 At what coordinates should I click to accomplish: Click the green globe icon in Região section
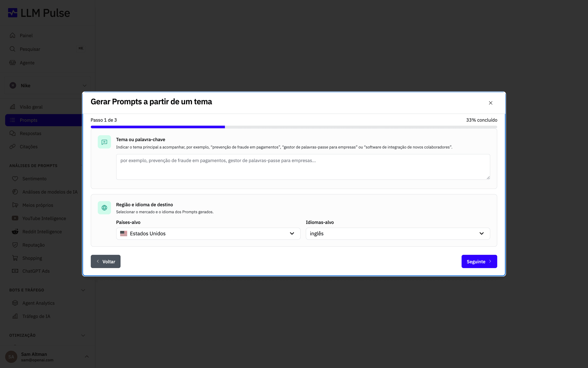104,208
